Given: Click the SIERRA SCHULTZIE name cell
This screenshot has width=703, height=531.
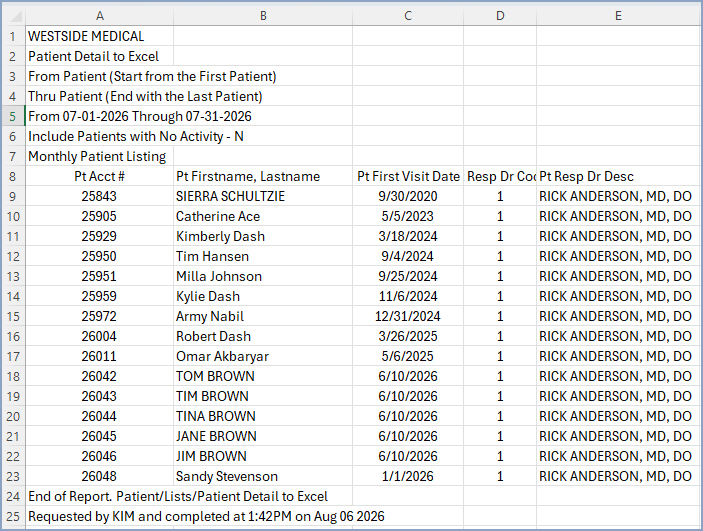Looking at the screenshot, I should (263, 196).
